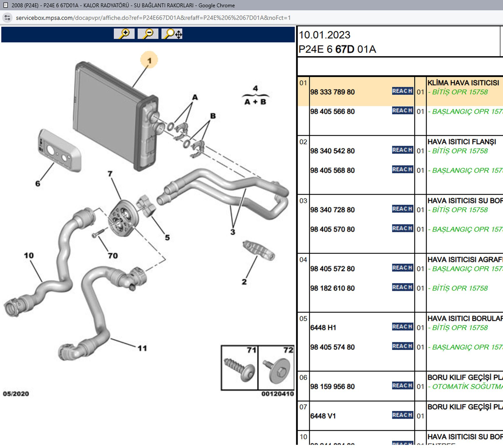
Task: Click part number 98 340 728 80
Action: pyautogui.click(x=332, y=210)
